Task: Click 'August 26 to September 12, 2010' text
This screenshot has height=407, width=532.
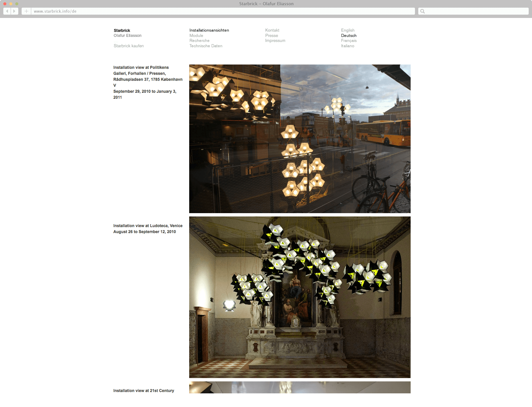Action: [x=145, y=232]
